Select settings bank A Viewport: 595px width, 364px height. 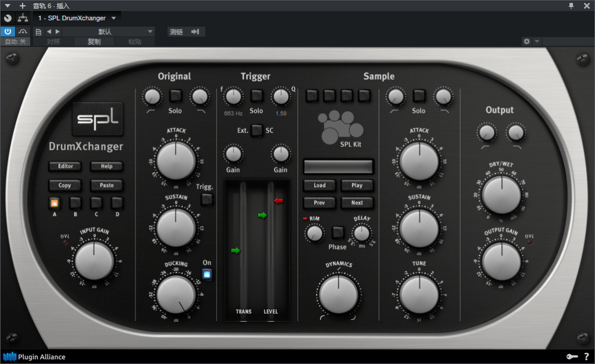pos(54,203)
